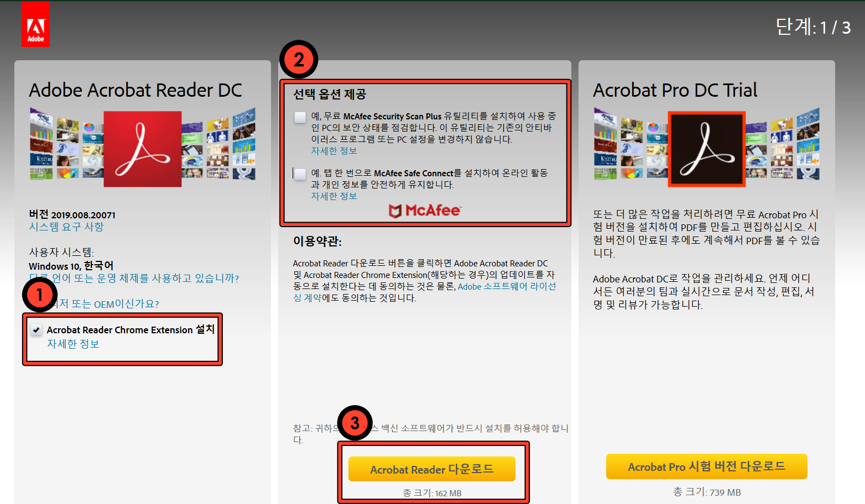Click the Acrobat Reader 다운로드 button
865x504 pixels.
tap(432, 469)
